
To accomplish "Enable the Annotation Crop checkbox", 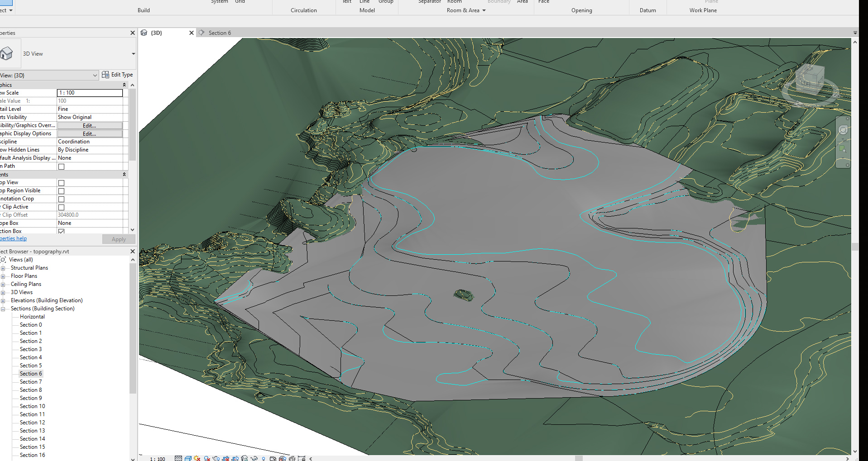I will [x=62, y=199].
